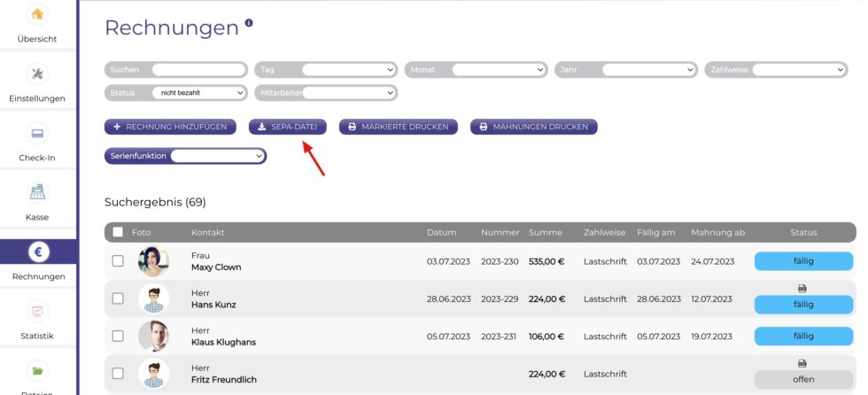
Task: Click printer icon in Hans Kunz row
Action: pyautogui.click(x=802, y=289)
